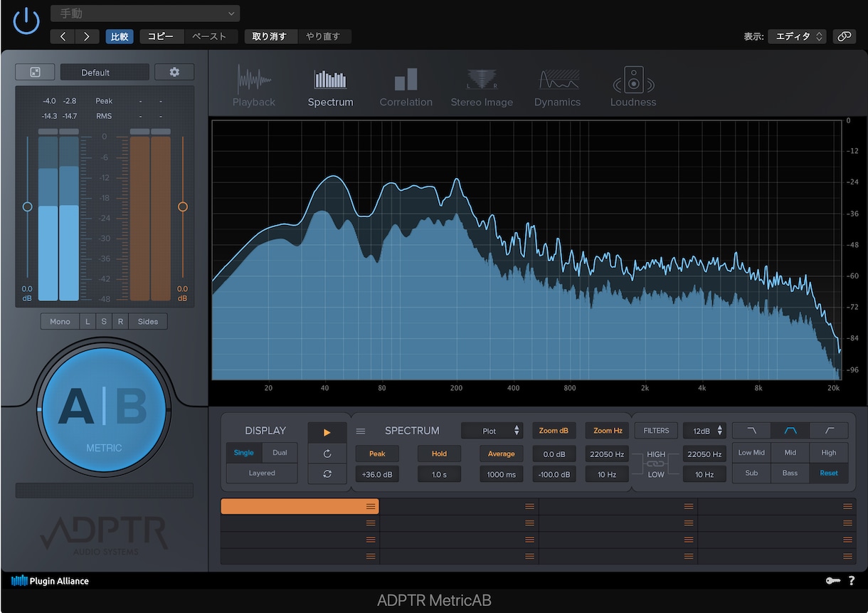
Task: Toggle the Peak spectrum button
Action: [x=377, y=454]
